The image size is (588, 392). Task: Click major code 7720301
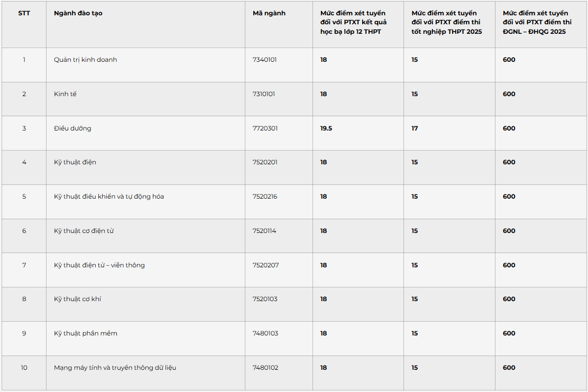(x=265, y=128)
